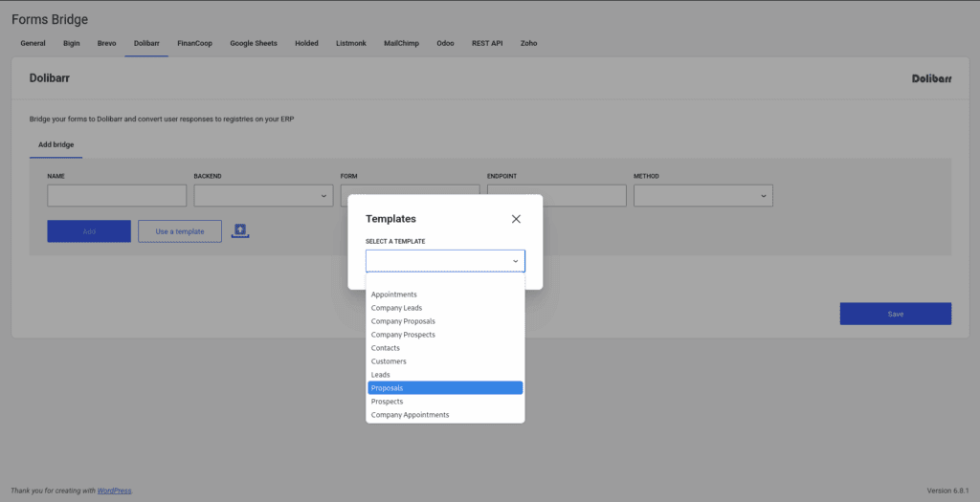Click the blue Add button
Screen dimensions: 980x502
[89, 231]
